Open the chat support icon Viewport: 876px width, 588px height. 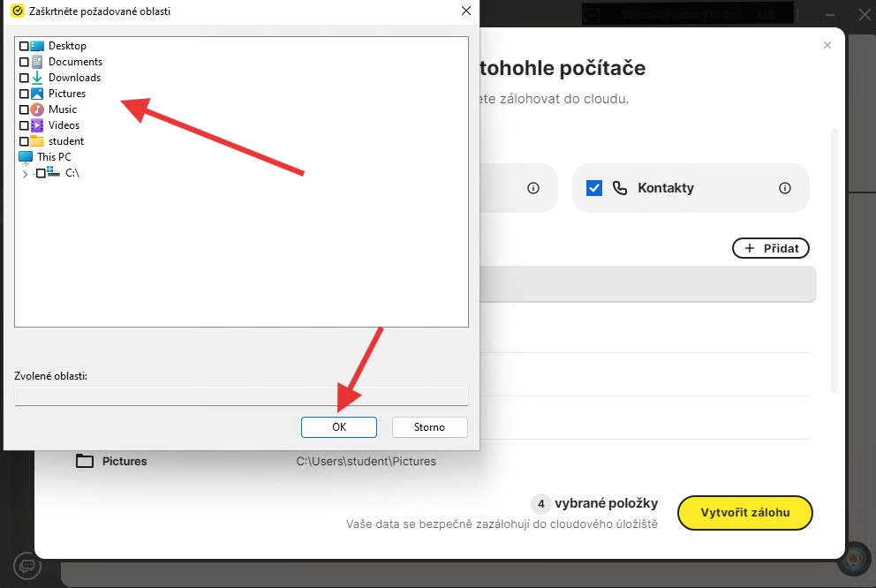pos(27,565)
